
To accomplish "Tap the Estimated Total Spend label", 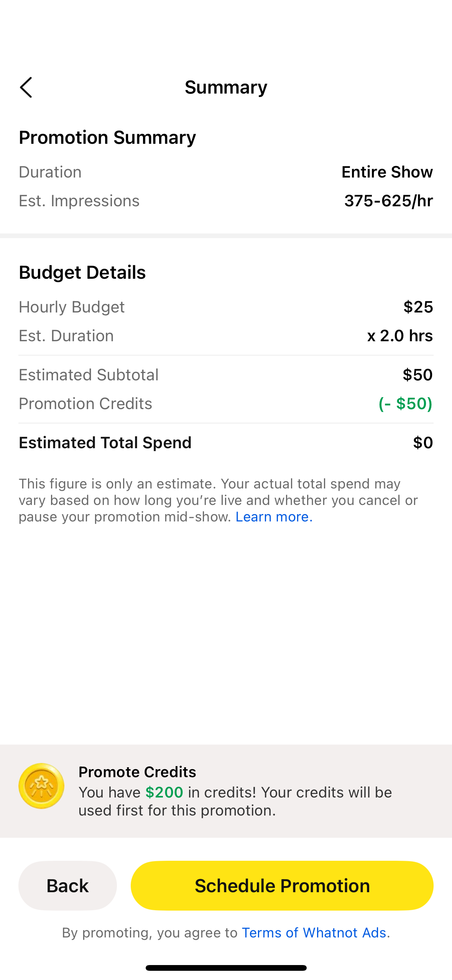I will pos(105,443).
